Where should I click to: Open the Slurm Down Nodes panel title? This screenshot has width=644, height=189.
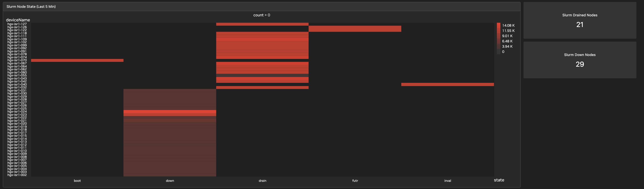point(580,55)
